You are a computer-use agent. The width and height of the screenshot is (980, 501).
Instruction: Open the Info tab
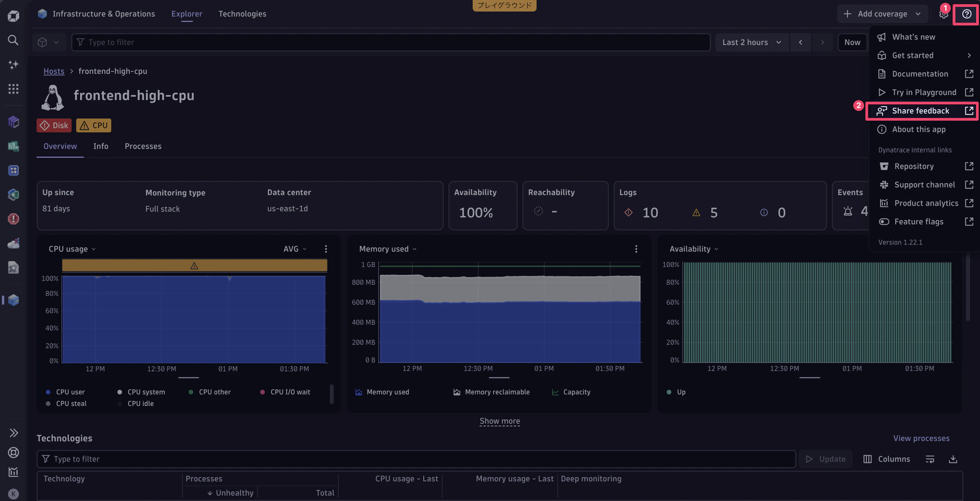coord(101,147)
